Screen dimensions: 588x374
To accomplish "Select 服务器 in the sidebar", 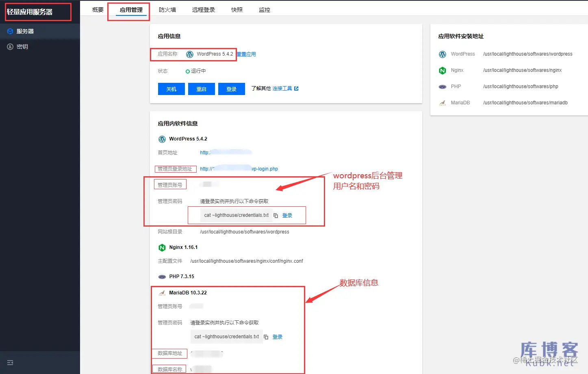I will 40,31.
